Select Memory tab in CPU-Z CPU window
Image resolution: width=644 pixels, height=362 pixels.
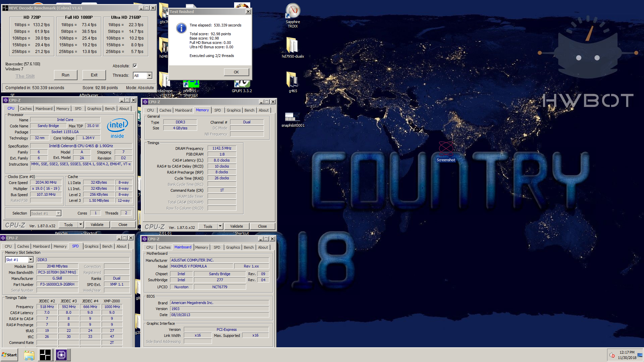(x=63, y=109)
